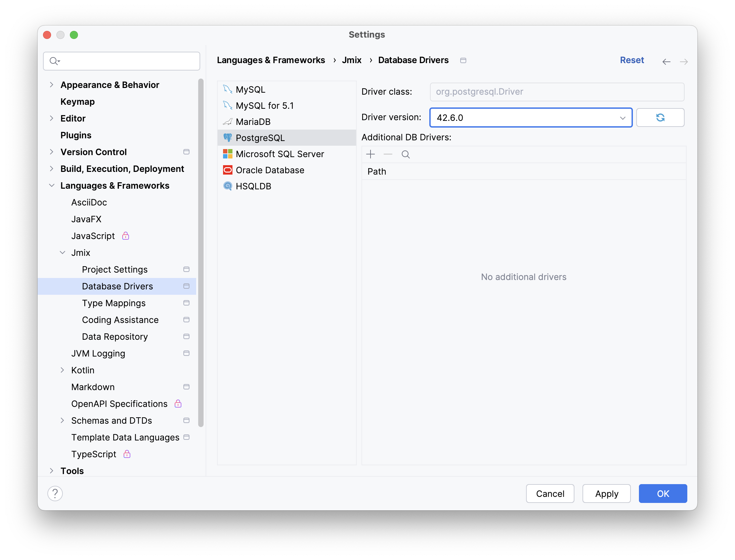Click the Reset button at top right

(632, 59)
